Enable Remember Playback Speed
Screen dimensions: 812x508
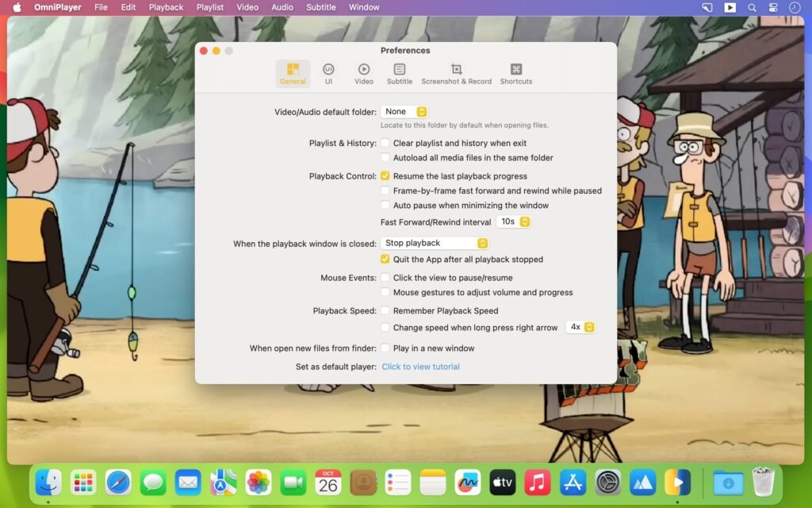pyautogui.click(x=385, y=310)
